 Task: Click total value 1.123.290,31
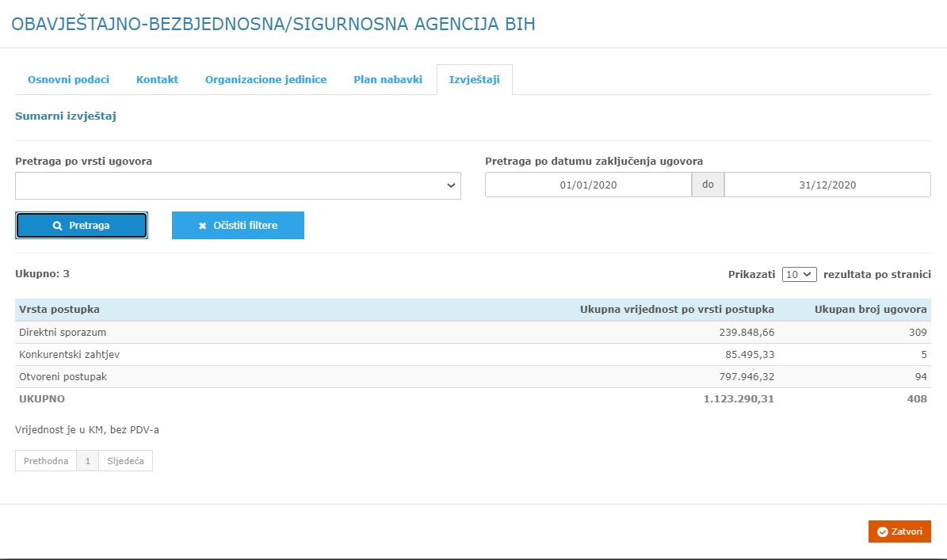pyautogui.click(x=739, y=399)
